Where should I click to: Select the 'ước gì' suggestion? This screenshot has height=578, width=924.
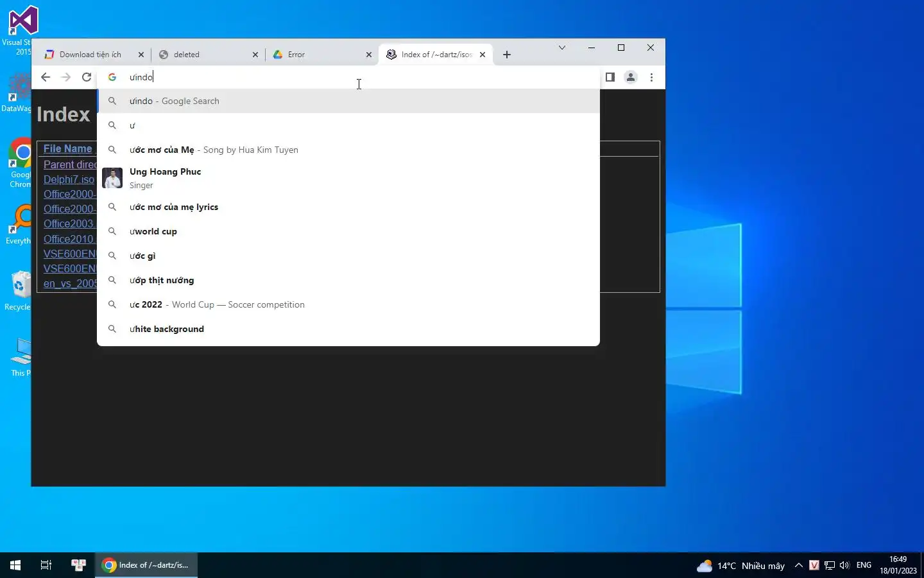[348, 256]
